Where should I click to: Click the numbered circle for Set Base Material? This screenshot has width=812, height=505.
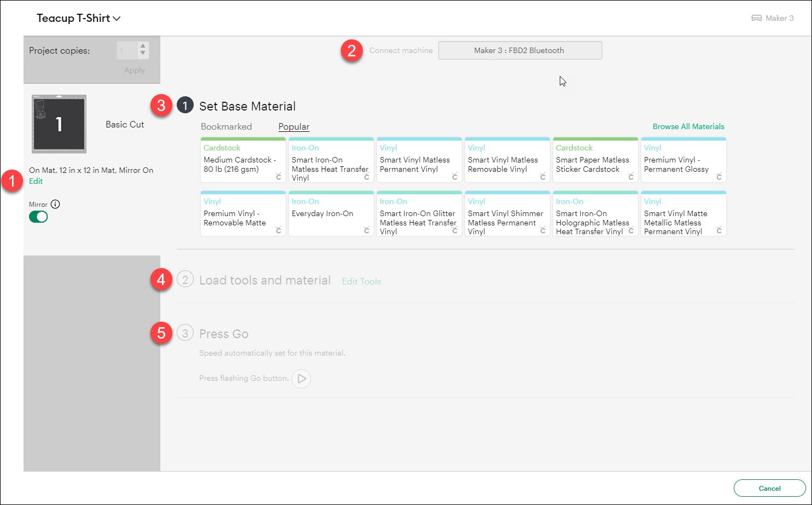coord(185,106)
